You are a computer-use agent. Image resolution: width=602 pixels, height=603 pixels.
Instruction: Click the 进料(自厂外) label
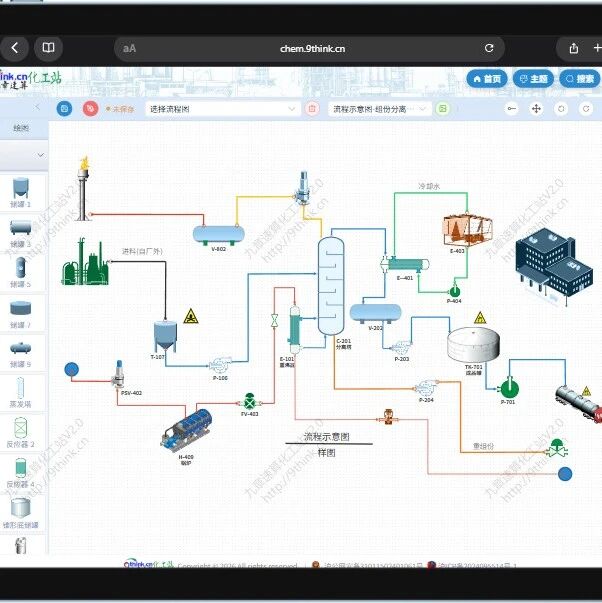point(142,251)
